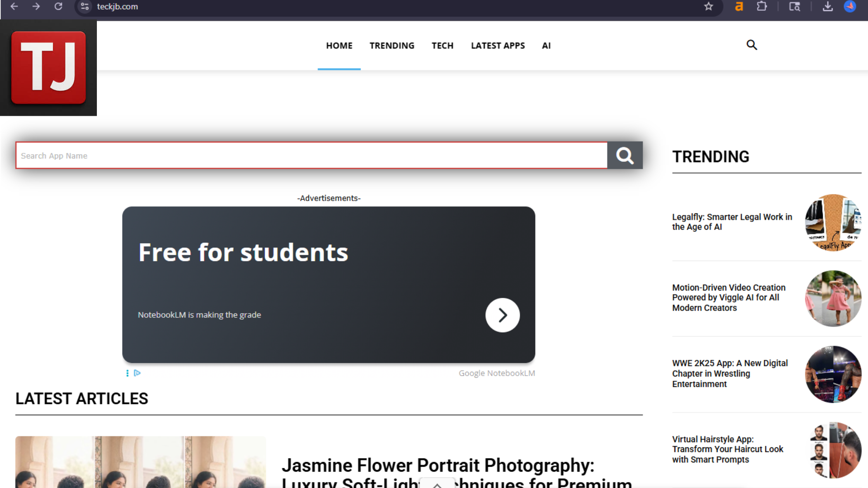
Task: Reload the teckjb.com page
Action: 58,7
